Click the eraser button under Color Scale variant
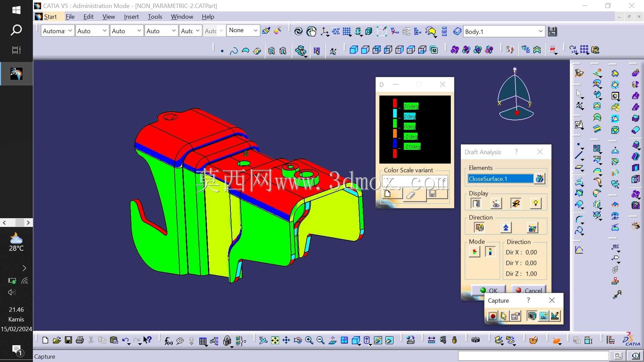 [x=415, y=194]
